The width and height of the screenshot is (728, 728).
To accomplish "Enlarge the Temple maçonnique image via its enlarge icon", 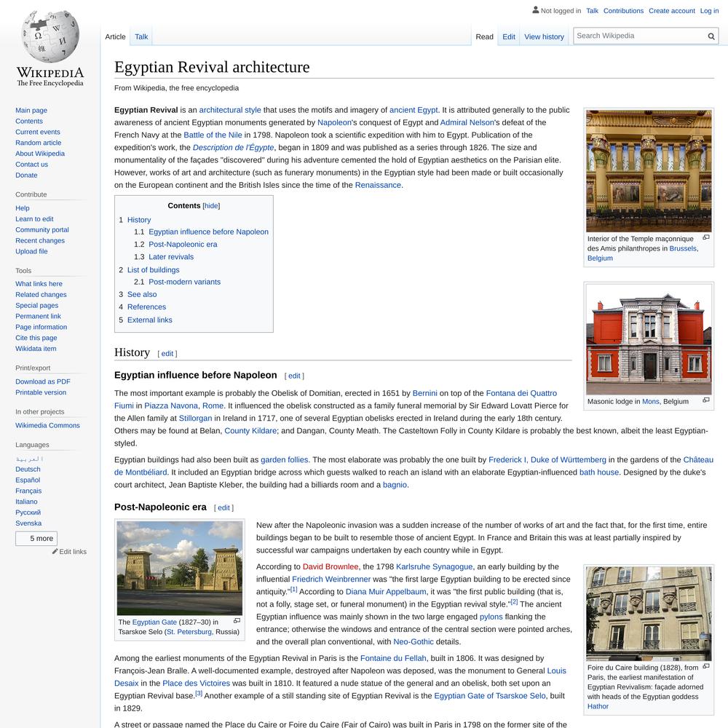I will click(705, 238).
